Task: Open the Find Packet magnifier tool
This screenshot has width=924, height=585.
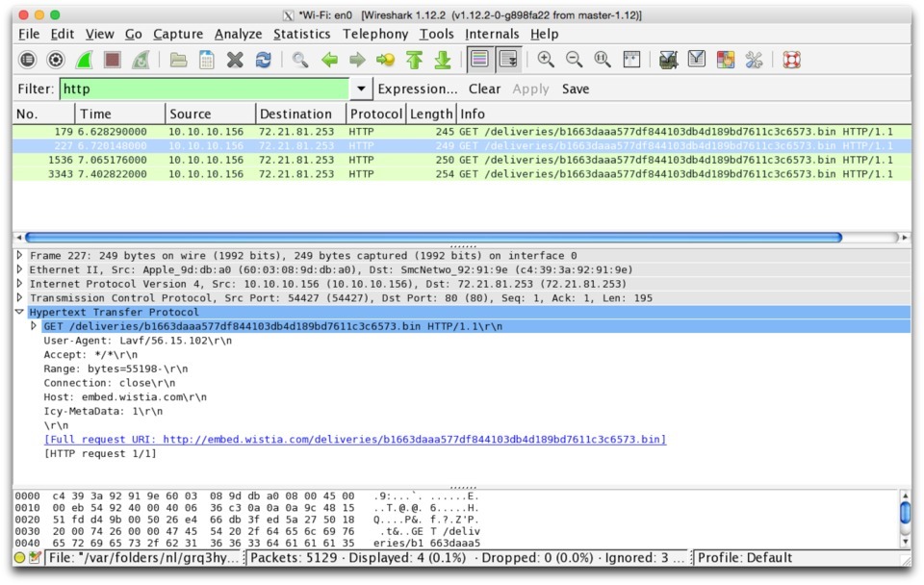Action: pyautogui.click(x=299, y=58)
